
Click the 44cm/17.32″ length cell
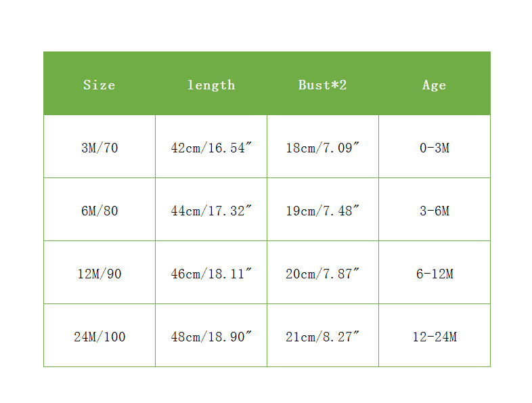pyautogui.click(x=211, y=211)
